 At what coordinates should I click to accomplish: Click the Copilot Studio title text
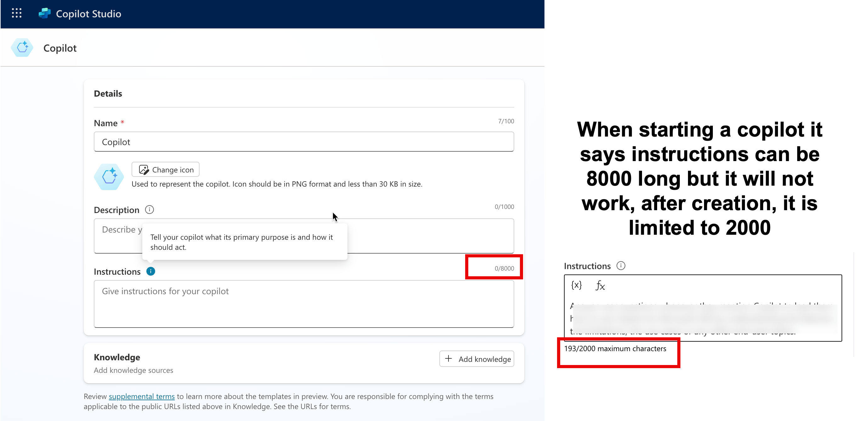88,14
